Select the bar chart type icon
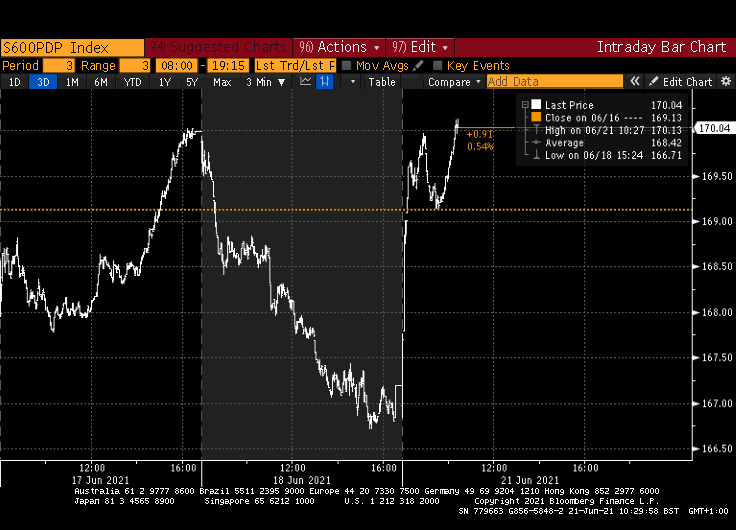Screen dimensions: 736x530 [x=324, y=82]
